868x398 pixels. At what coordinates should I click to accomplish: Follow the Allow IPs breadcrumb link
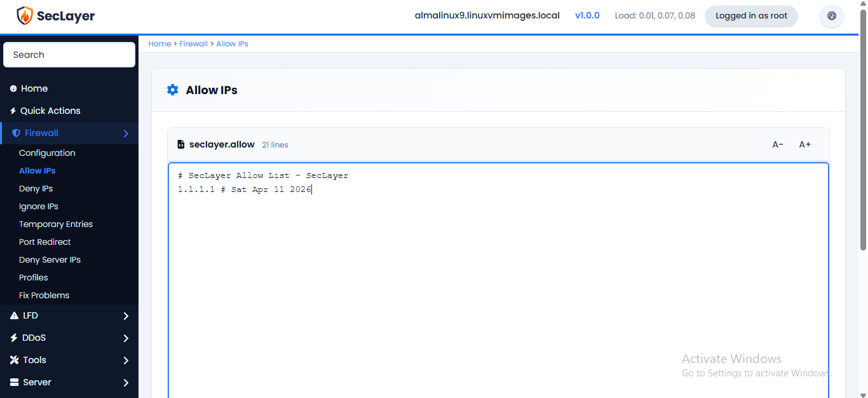coord(232,44)
